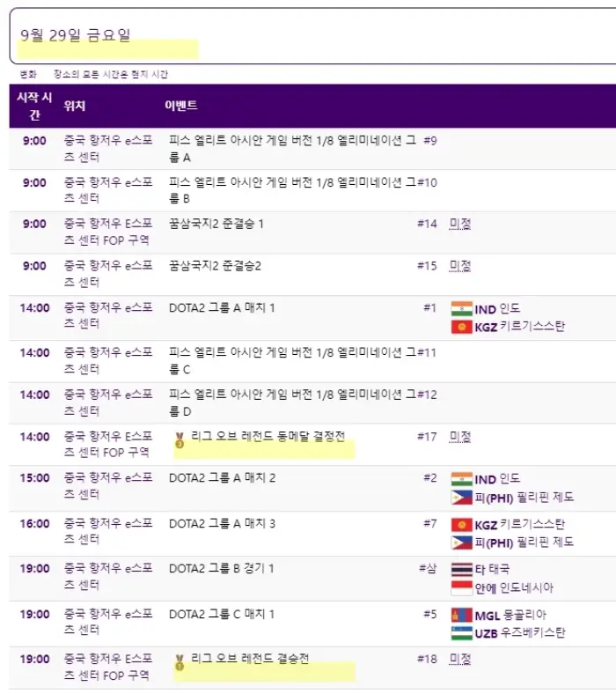This screenshot has width=616, height=694.
Task: Click gold medal icon for League of Legends final
Action: [x=180, y=662]
